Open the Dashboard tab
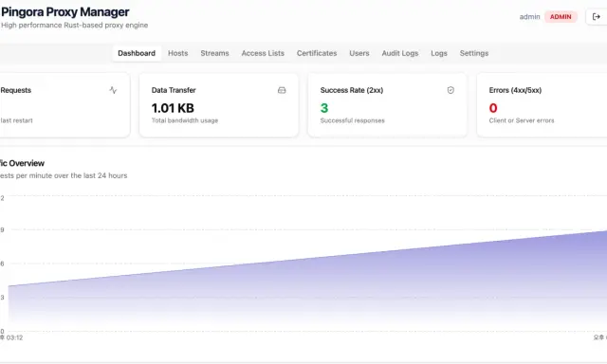Viewport: 607px width, 364px height. (137, 53)
